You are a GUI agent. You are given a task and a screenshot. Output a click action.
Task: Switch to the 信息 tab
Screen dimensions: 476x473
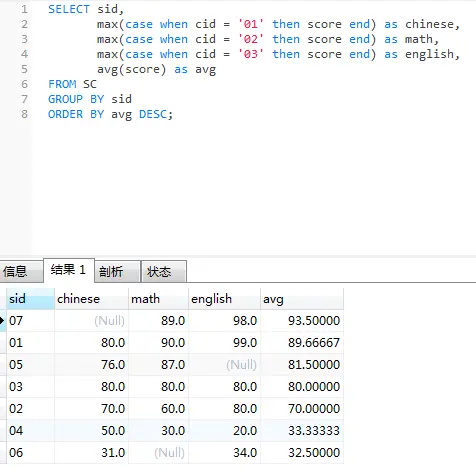coord(21,271)
